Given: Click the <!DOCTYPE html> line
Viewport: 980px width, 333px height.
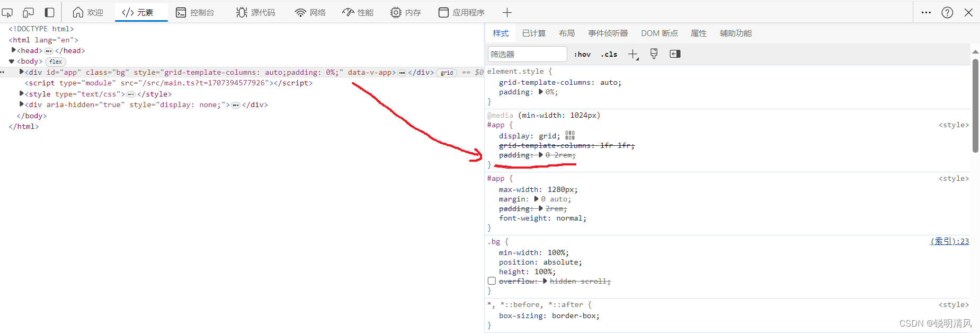Looking at the screenshot, I should (x=41, y=29).
